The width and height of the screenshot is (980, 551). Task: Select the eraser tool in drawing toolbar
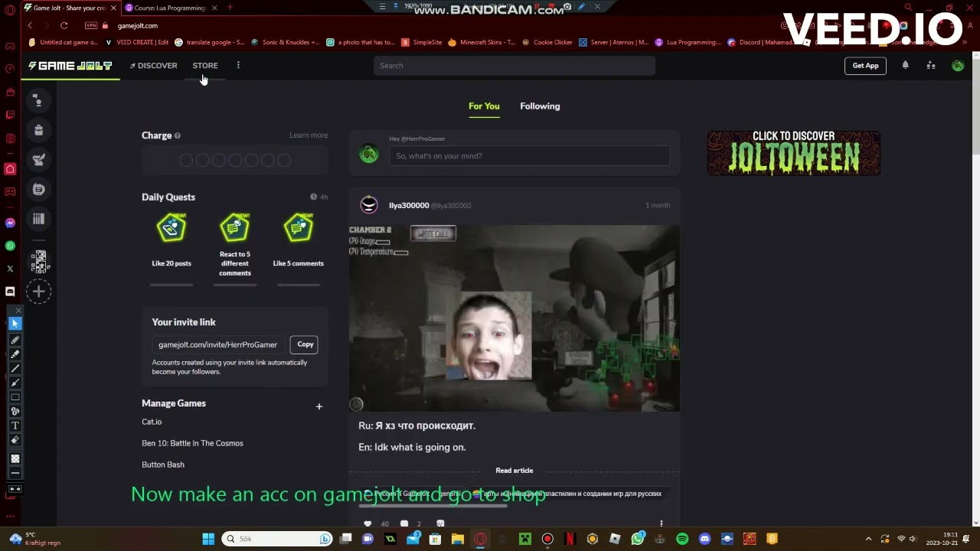15,440
